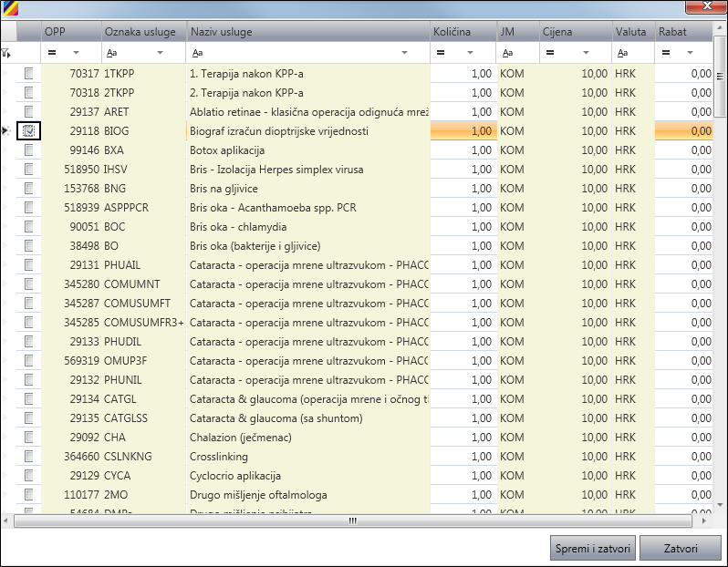The image size is (728, 567).
Task: Open Količina filter dropdown arrow
Action: coord(470,53)
